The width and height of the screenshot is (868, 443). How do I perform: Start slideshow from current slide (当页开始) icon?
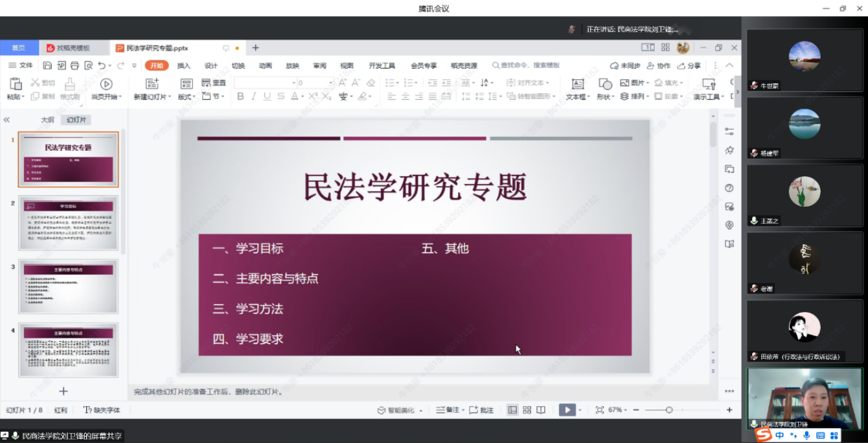(106, 84)
